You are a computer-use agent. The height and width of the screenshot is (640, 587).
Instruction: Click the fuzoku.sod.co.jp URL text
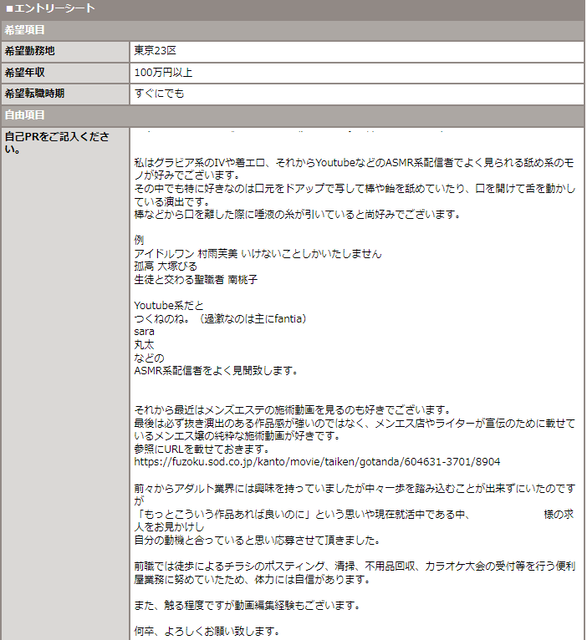click(317, 462)
